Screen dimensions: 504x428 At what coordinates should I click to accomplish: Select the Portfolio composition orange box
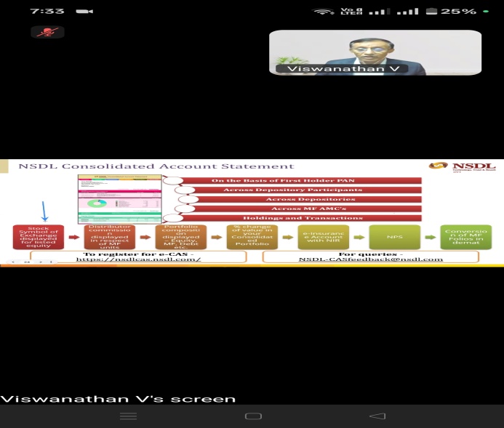pyautogui.click(x=180, y=237)
